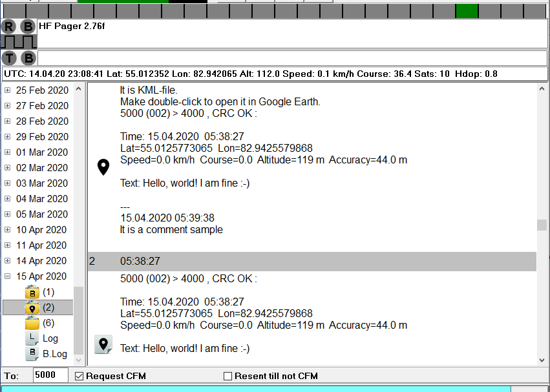Select the 01 Mar 2020 date entry
Image resolution: width=550 pixels, height=392 pixels.
point(41,152)
